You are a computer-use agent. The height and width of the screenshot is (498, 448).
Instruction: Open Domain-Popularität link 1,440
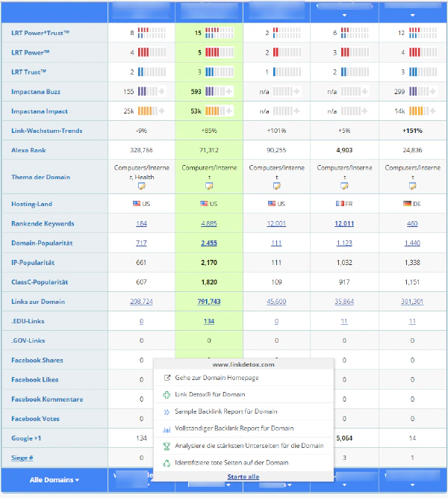click(x=412, y=243)
